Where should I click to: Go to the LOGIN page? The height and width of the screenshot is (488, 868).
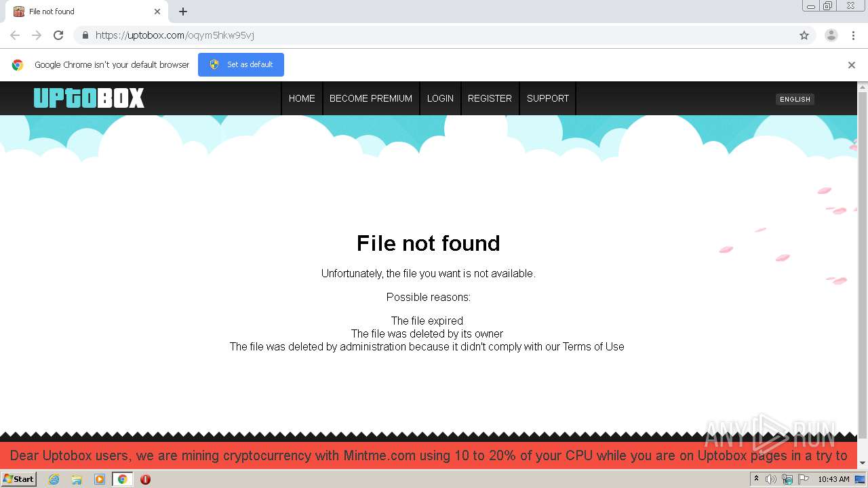tap(440, 98)
